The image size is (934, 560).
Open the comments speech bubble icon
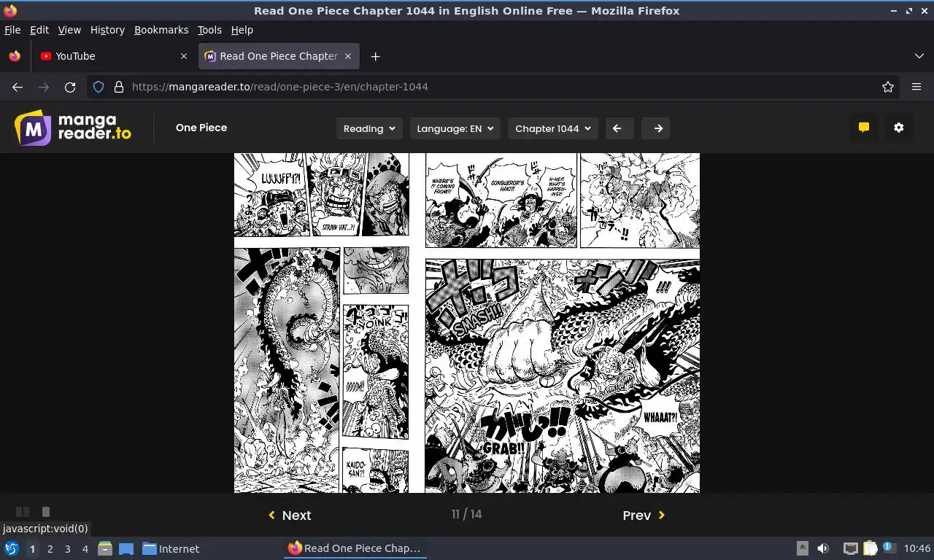864,128
